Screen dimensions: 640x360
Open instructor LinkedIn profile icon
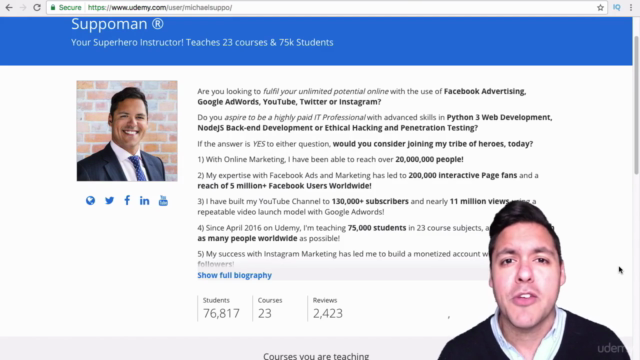[x=144, y=200]
